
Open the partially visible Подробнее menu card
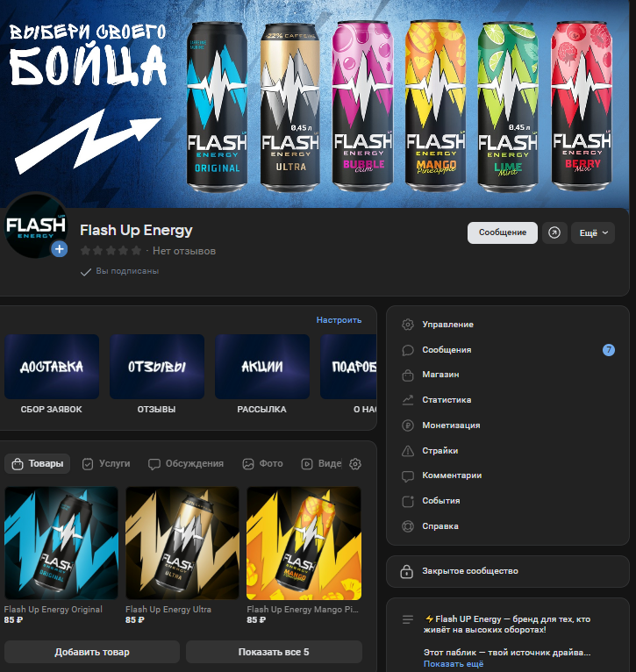[348, 367]
